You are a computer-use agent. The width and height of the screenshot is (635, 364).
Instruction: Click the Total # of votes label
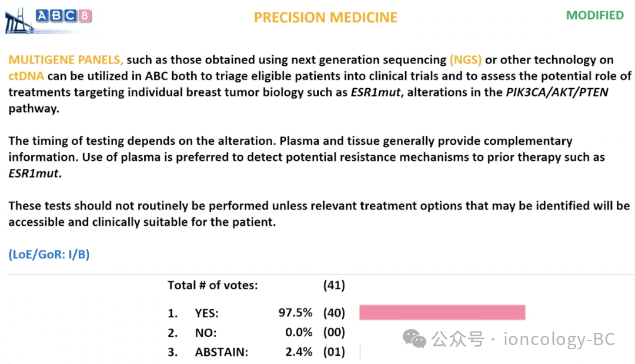(x=212, y=285)
